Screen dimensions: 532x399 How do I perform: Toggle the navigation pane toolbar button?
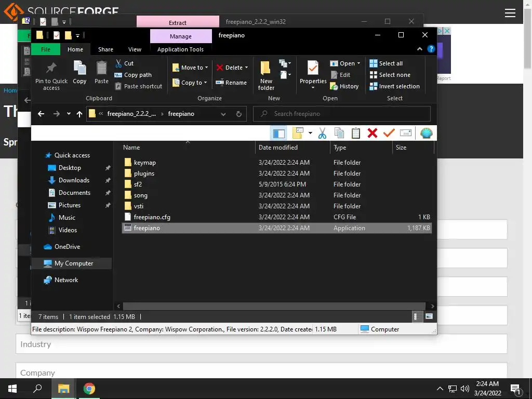point(279,134)
